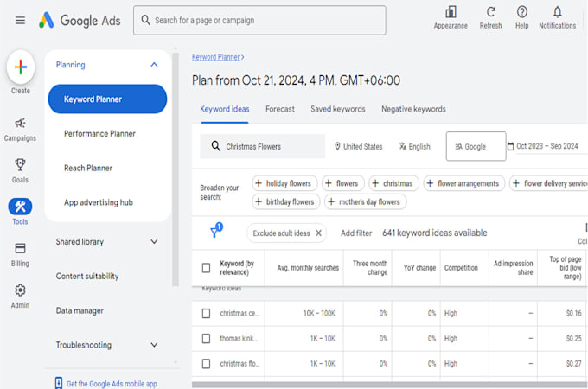Follow Get the Google Ads mobile app link
The width and height of the screenshot is (588, 389).
click(x=112, y=384)
